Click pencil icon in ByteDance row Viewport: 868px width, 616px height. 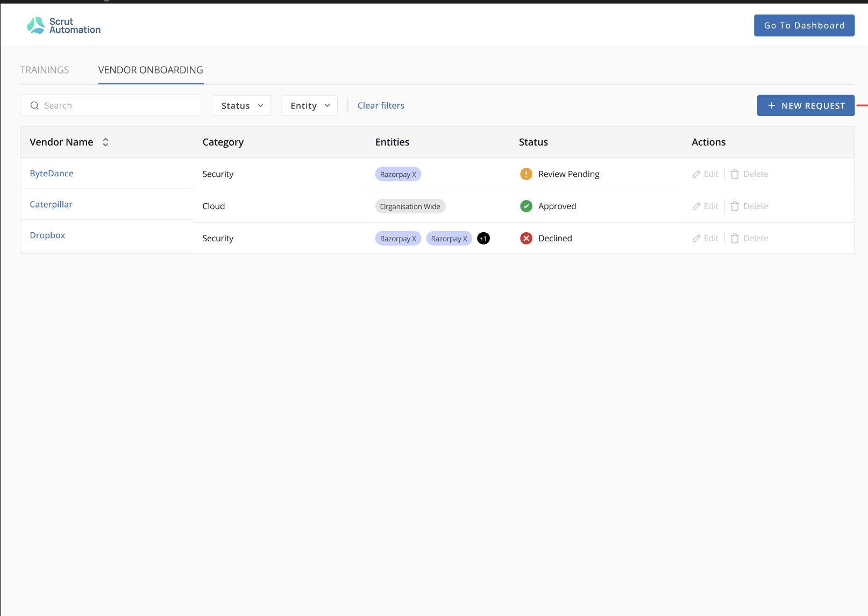pos(696,174)
